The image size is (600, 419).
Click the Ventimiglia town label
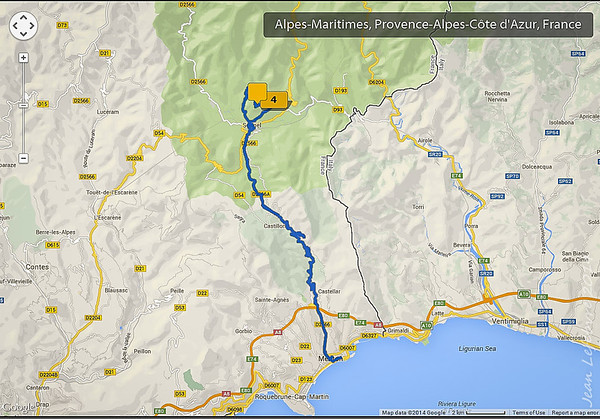click(x=510, y=321)
